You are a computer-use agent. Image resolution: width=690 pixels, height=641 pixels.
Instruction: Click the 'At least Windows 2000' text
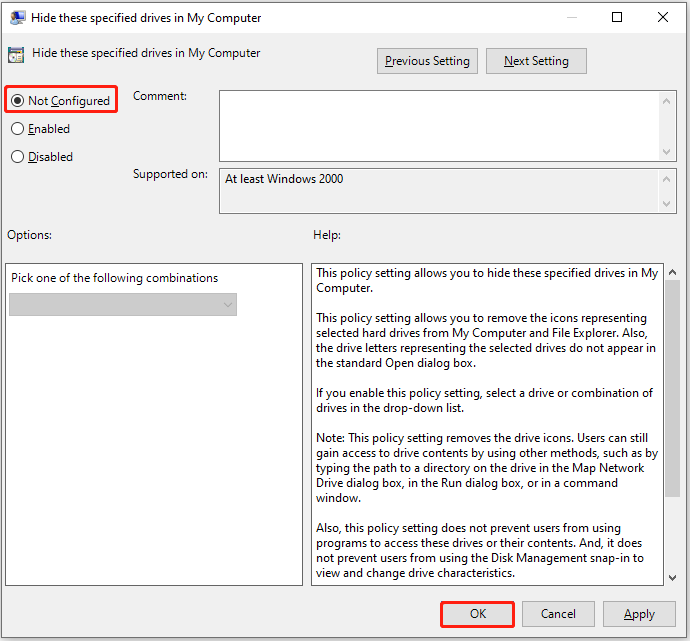pos(284,179)
